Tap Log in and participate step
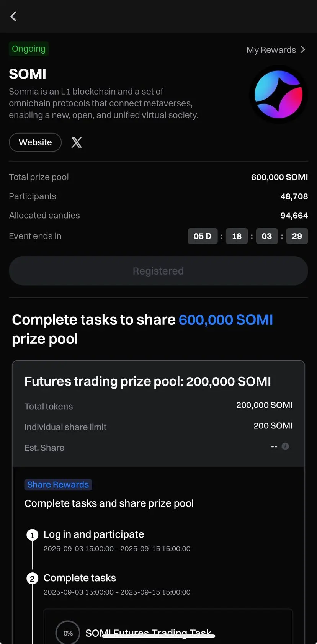 [x=94, y=534]
